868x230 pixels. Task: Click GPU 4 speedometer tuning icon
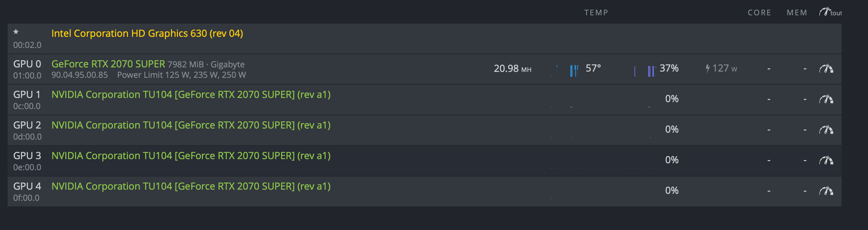tap(826, 191)
